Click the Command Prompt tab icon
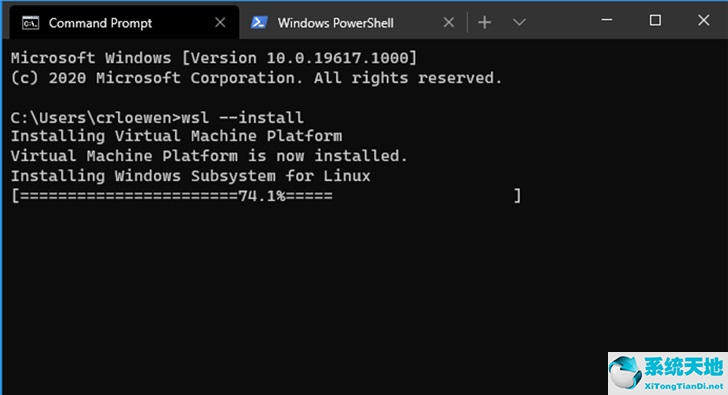 point(31,23)
